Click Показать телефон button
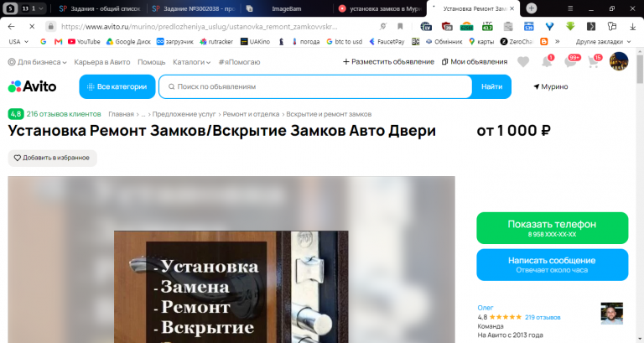This screenshot has width=644, height=343. pyautogui.click(x=552, y=228)
